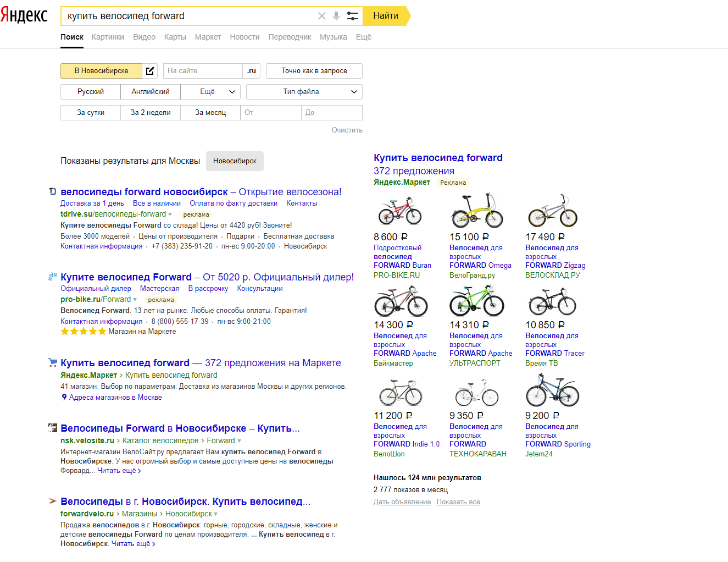The image size is (728, 562).
Task: Switch to the Маркет tab
Action: click(x=208, y=37)
